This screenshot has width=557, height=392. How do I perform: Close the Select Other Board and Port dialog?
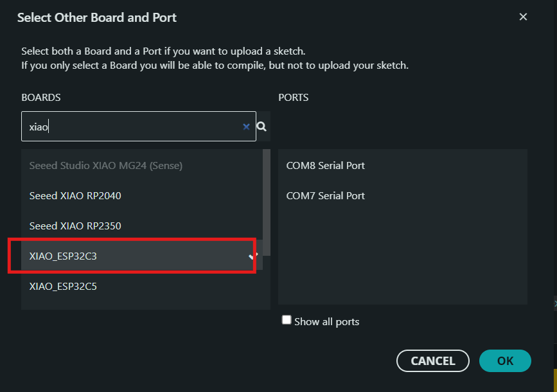pos(523,17)
